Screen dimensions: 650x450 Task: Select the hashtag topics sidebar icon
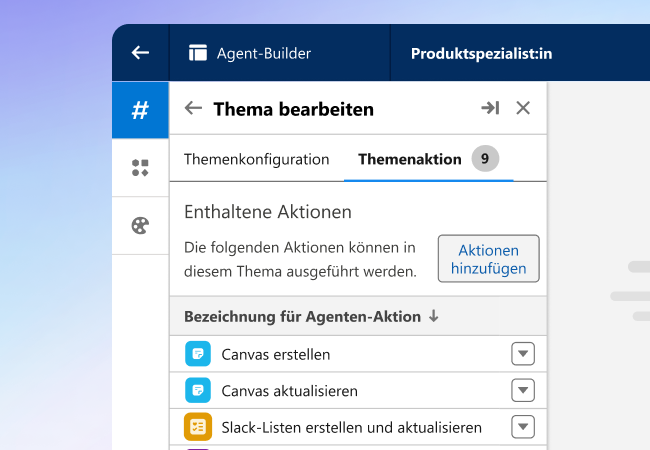pyautogui.click(x=140, y=110)
